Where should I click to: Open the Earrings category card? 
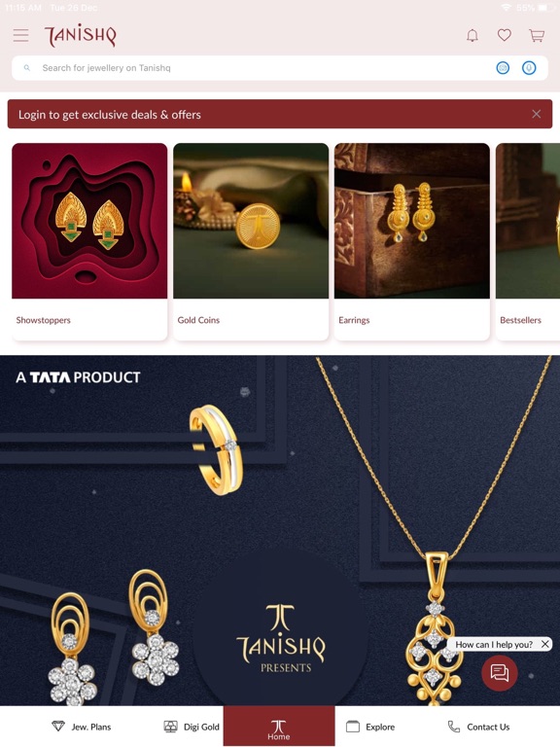(x=412, y=242)
